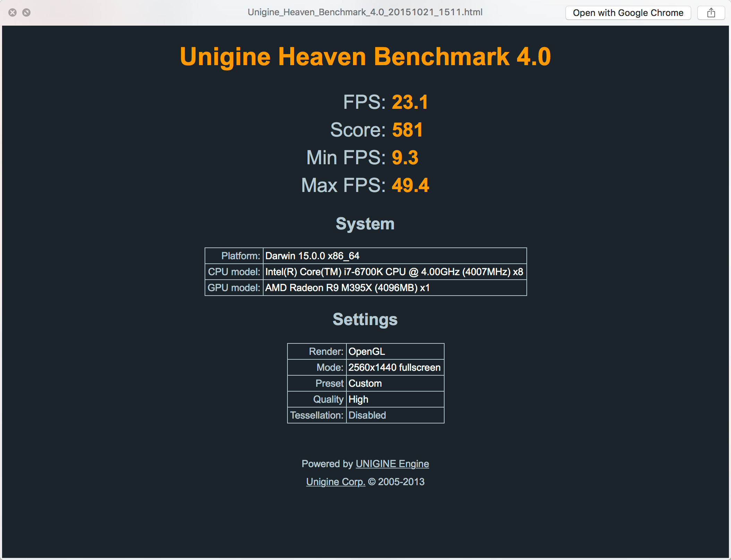Image resolution: width=731 pixels, height=560 pixels.
Task: Click the second circular button in title bar
Action: (x=26, y=13)
